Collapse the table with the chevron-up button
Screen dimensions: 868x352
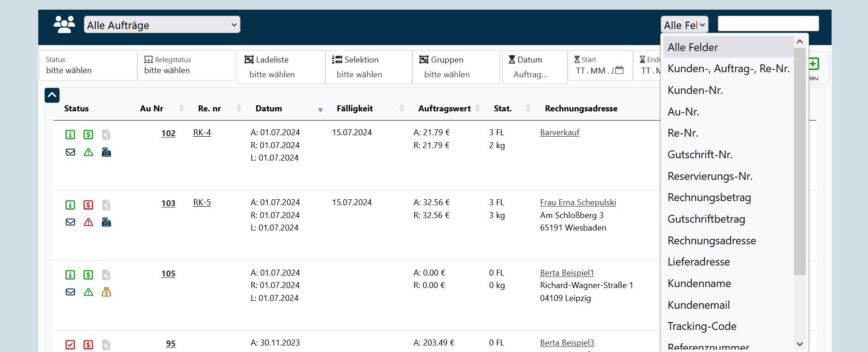pos(52,95)
